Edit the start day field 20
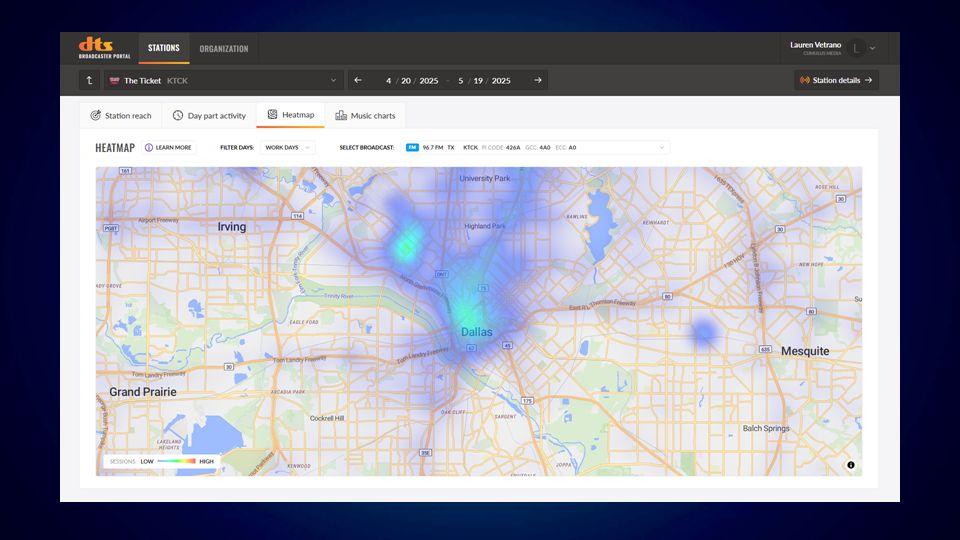960x540 pixels. [406, 81]
